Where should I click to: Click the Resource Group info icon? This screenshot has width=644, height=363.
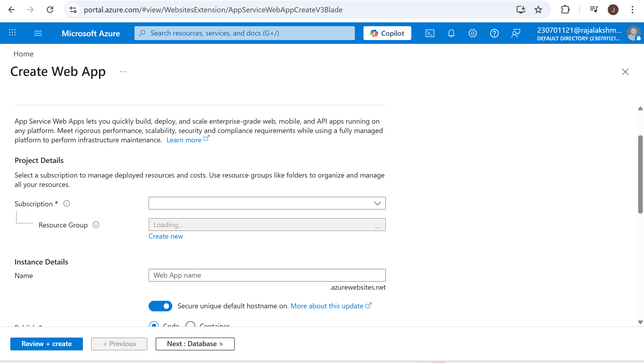[x=96, y=225]
